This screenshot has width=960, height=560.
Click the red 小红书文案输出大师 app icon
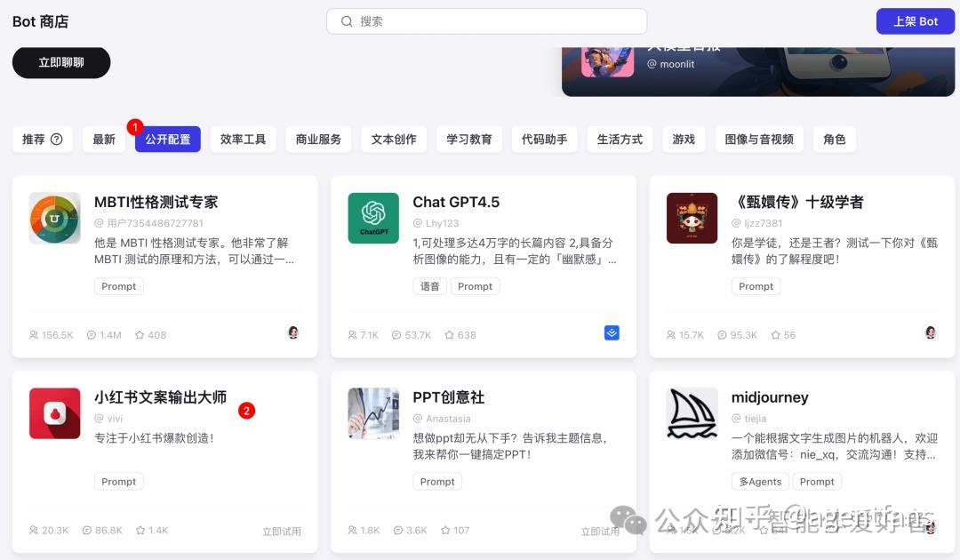coord(54,413)
